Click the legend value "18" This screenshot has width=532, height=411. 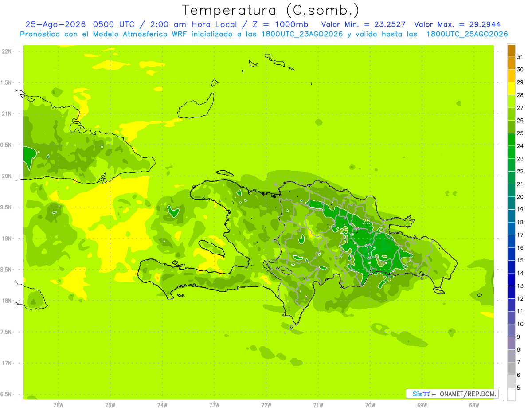[520, 222]
